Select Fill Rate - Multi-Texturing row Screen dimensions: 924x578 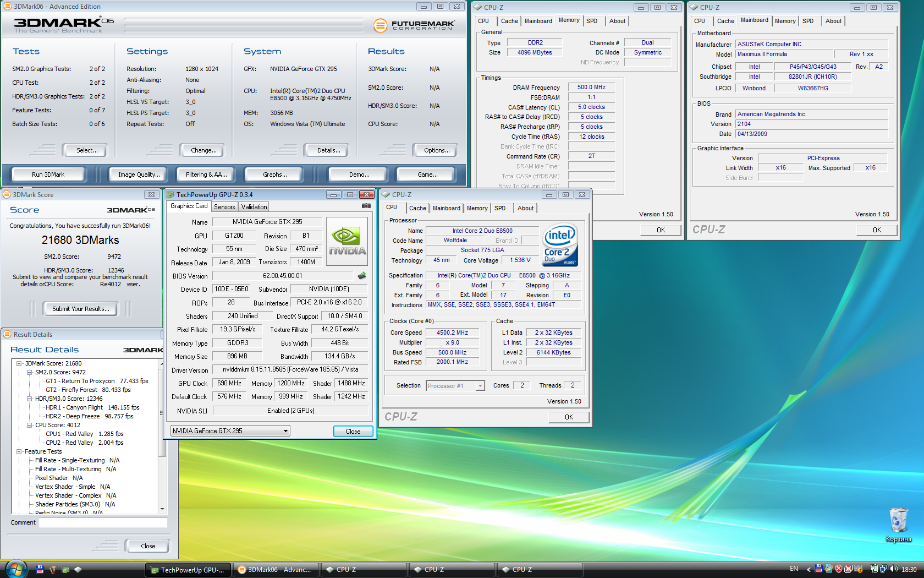pyautogui.click(x=76, y=469)
